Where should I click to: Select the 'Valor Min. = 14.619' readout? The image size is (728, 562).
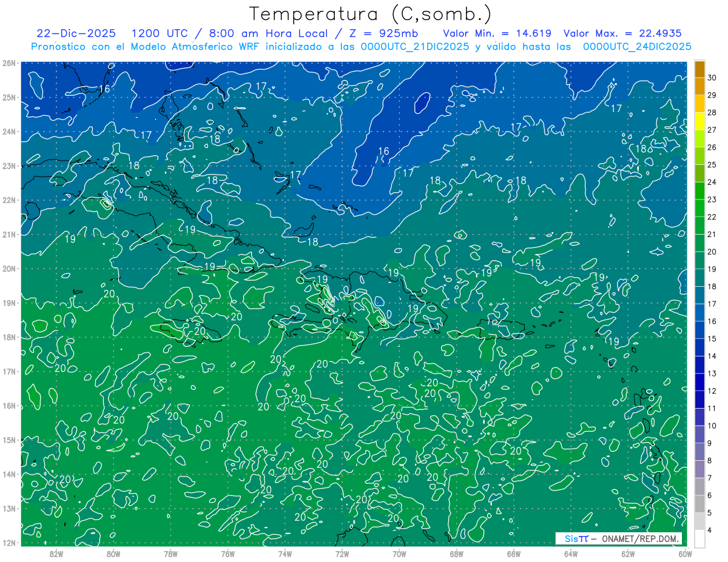pos(497,33)
